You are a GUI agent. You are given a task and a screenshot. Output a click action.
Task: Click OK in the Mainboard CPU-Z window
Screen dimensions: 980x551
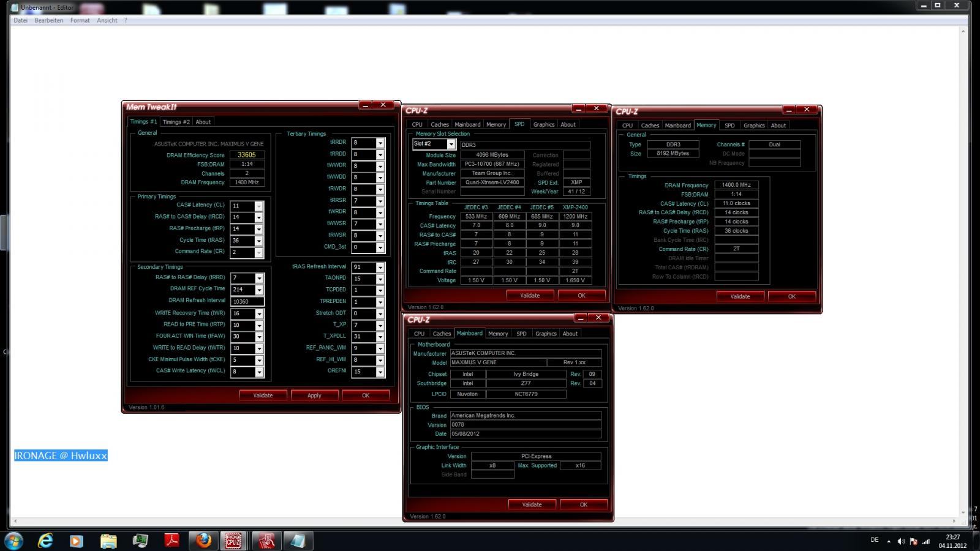click(583, 504)
